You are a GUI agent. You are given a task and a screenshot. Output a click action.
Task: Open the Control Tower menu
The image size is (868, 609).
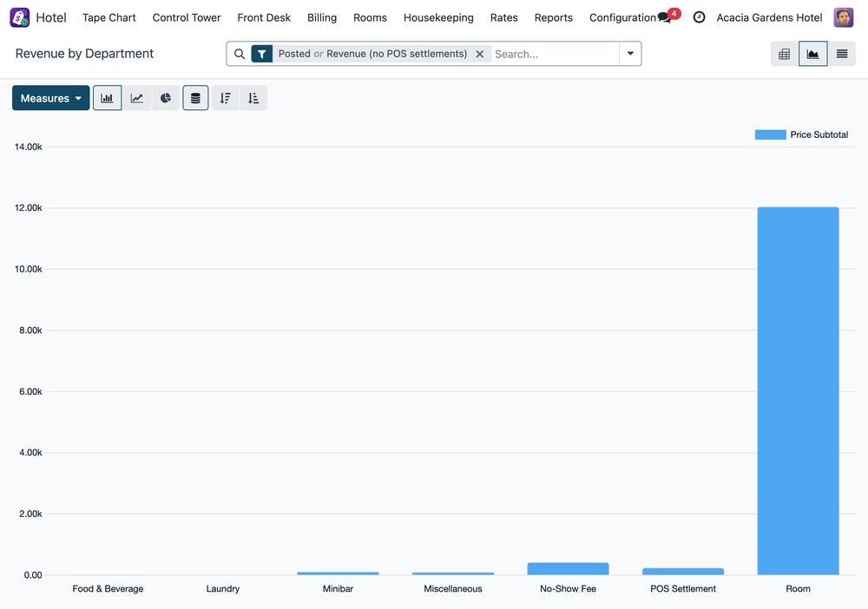coord(187,17)
